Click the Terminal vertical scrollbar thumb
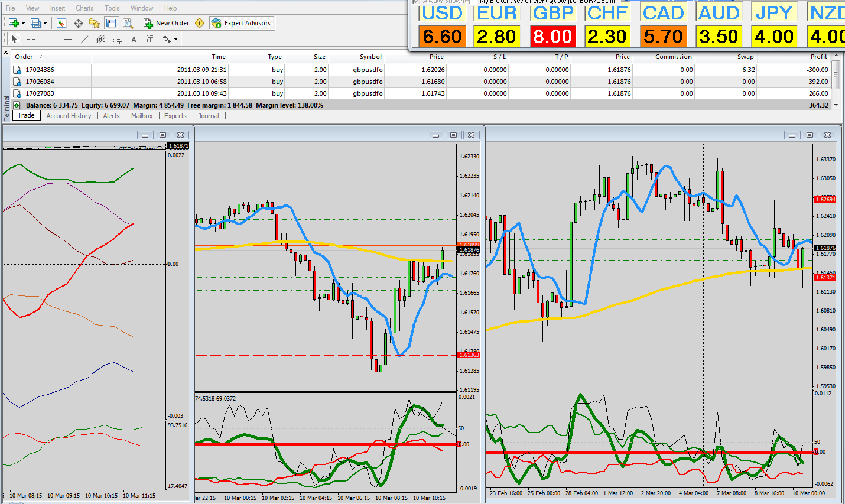The width and height of the screenshot is (845, 504). [x=836, y=74]
